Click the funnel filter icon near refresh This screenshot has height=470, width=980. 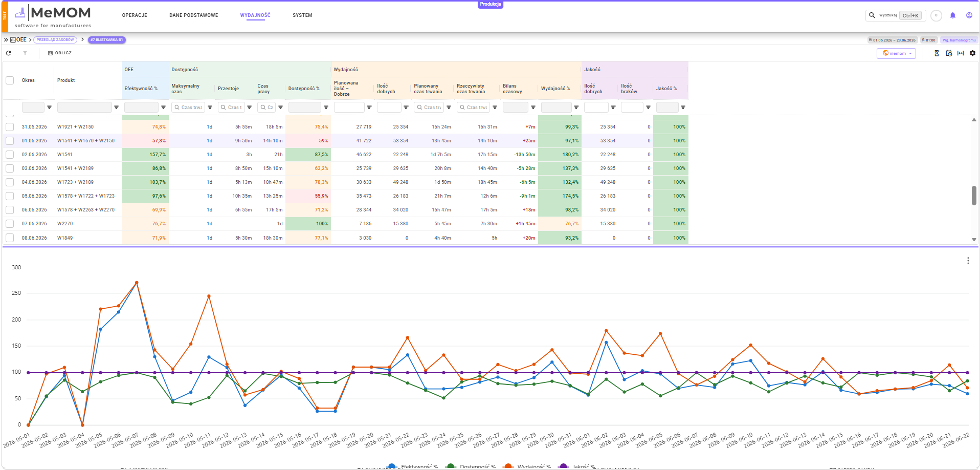(x=25, y=53)
